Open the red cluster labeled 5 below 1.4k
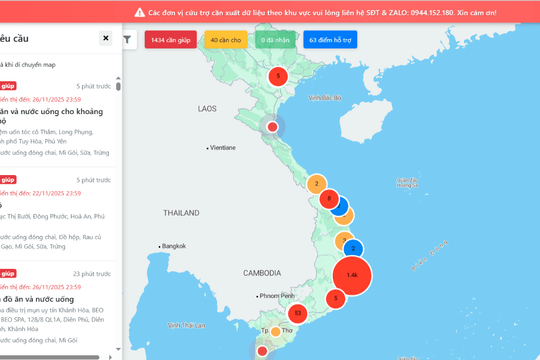Image resolution: width=540 pixels, height=360 pixels. point(335,299)
